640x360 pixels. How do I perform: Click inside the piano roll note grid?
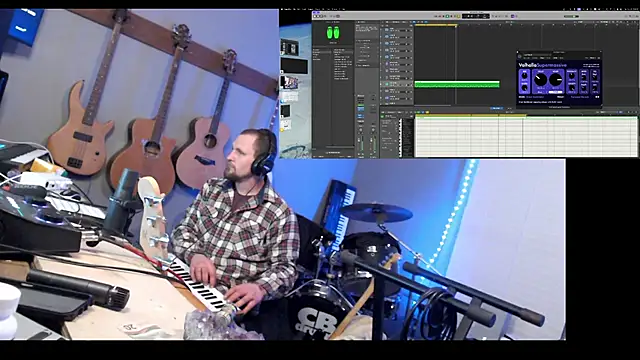pyautogui.click(x=526, y=137)
